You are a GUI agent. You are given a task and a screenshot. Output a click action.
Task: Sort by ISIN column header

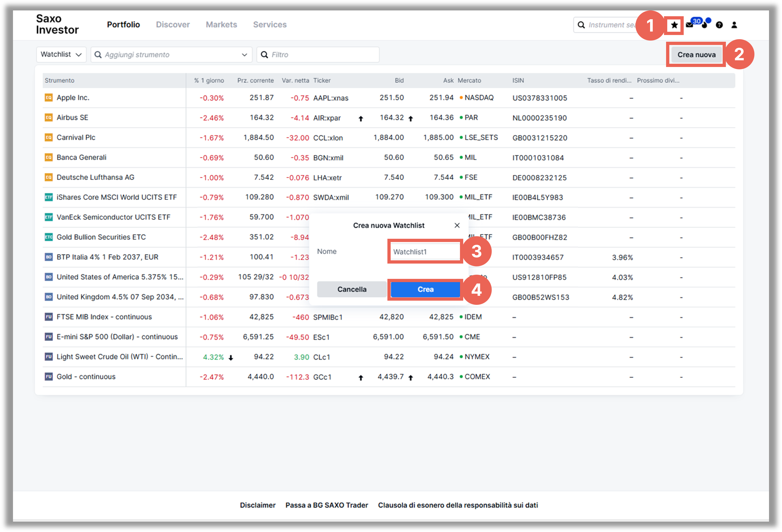518,80
